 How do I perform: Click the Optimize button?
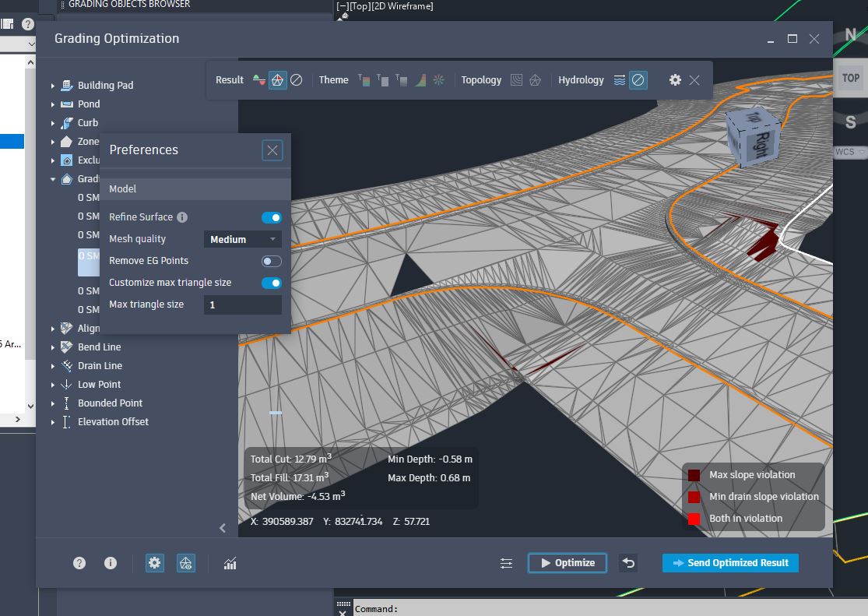click(568, 563)
